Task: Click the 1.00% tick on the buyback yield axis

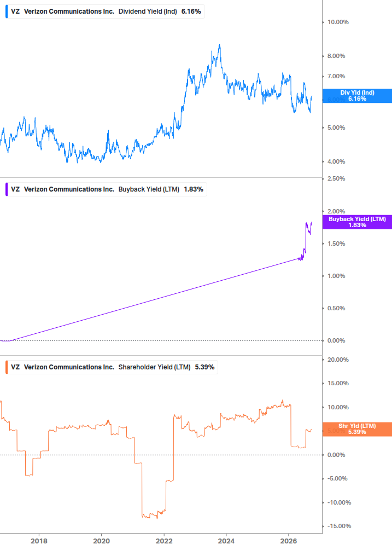Action: (336, 276)
